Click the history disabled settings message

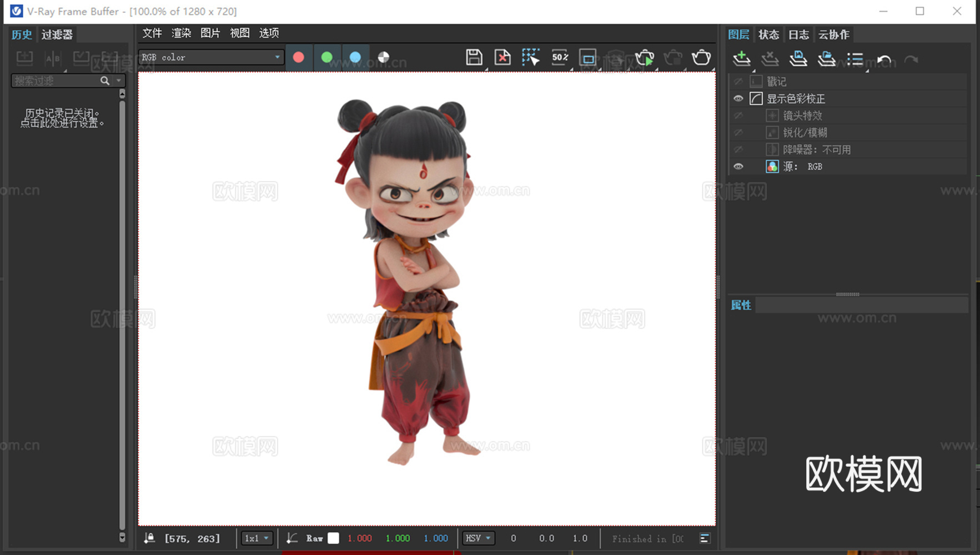click(62, 118)
